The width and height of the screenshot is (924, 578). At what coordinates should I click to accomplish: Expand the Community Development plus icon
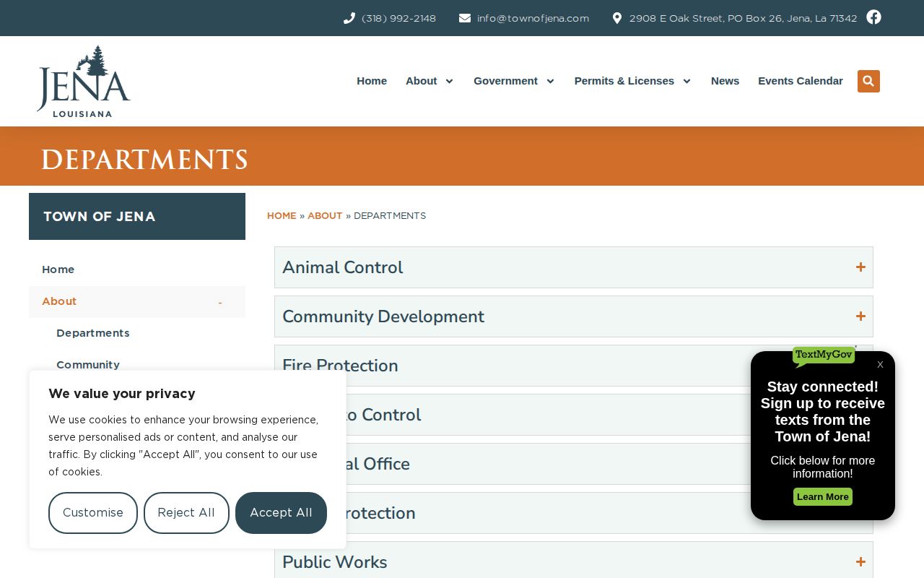tap(860, 316)
